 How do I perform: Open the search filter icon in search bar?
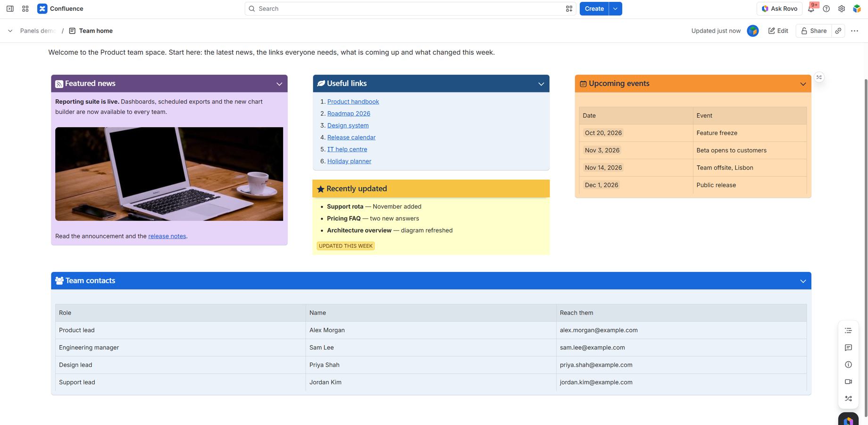pos(569,8)
